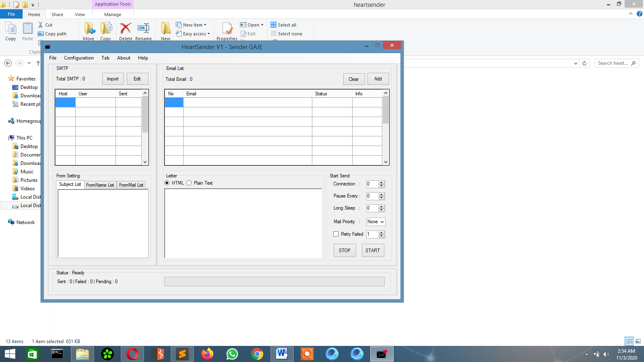Viewport: 644px width, 362px height.
Task: Select the Move to icon in the ribbon
Action: [89, 30]
